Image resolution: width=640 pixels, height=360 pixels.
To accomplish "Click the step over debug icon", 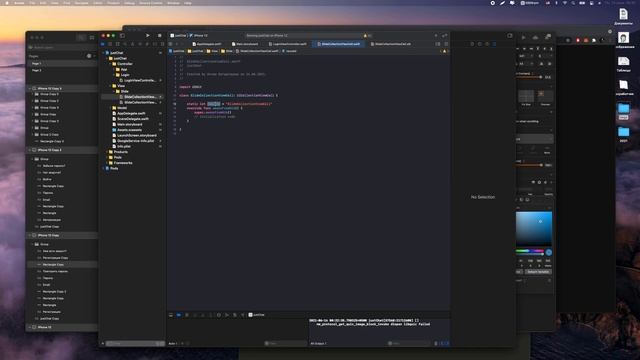I will click(x=195, y=315).
